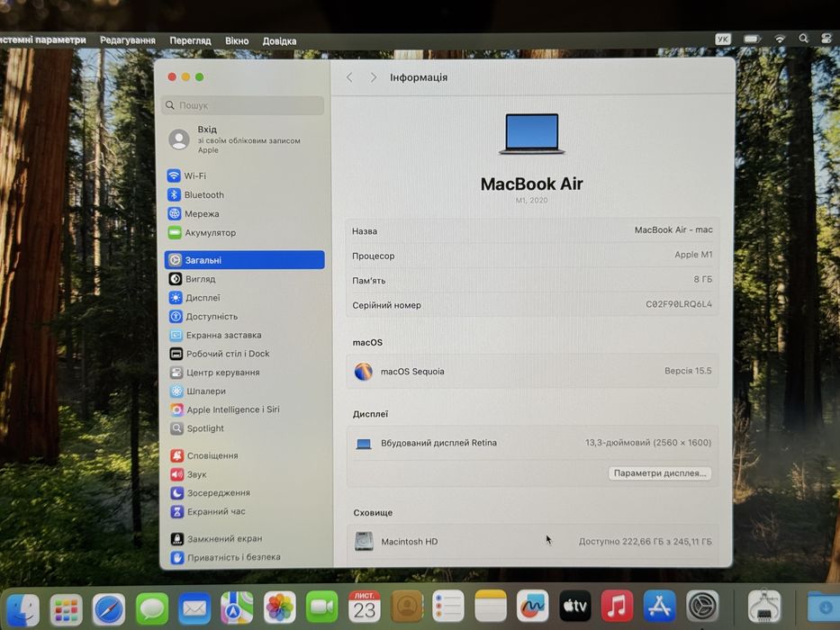Open Messages from the Dock

(151, 608)
